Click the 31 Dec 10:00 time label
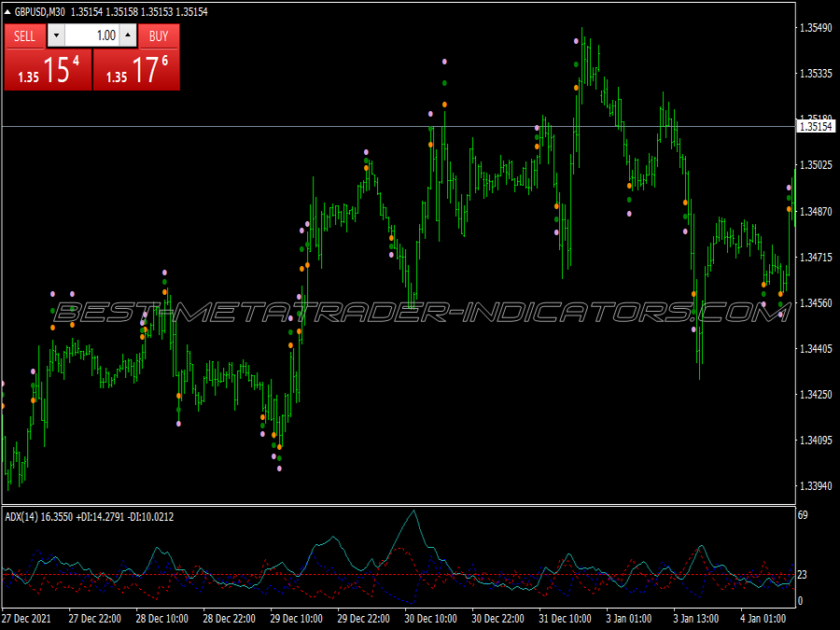The height and width of the screenshot is (630, 840). (566, 618)
